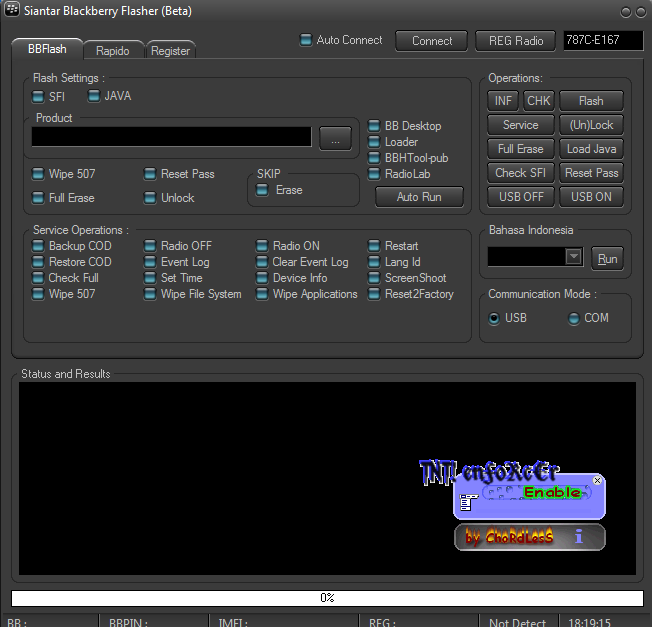Switch to the BBFlash tab

[x=47, y=49]
